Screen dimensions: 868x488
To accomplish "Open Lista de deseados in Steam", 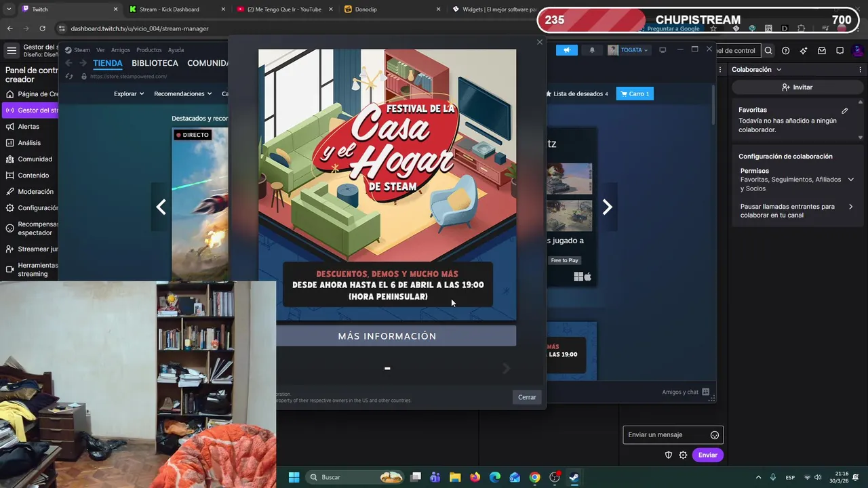I will (x=577, y=94).
